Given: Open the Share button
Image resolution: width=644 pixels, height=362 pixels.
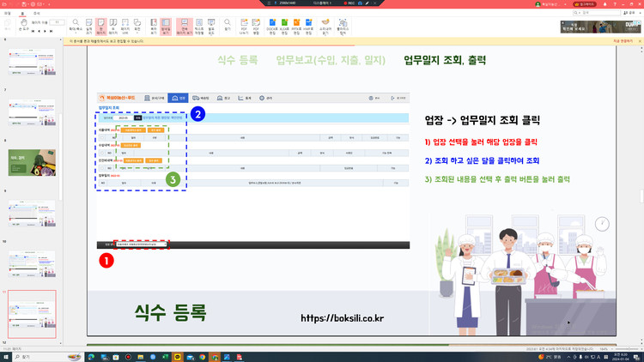Looking at the screenshot, I should tap(629, 13).
